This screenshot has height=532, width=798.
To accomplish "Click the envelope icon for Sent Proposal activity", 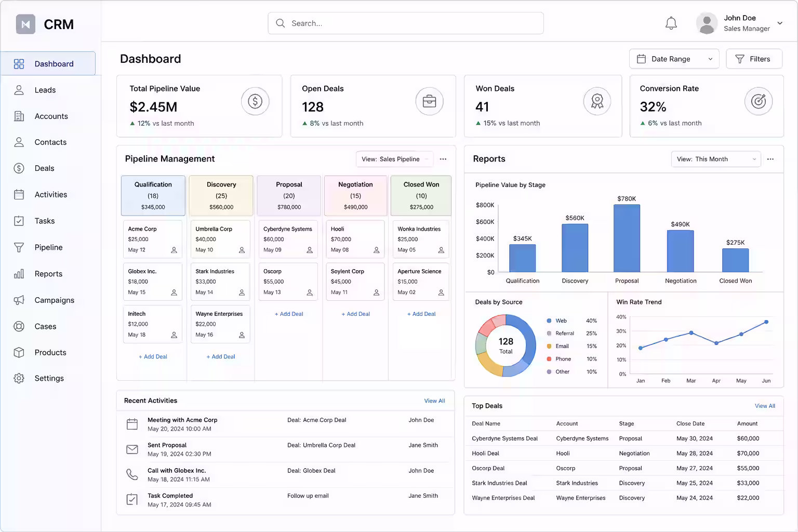I will [132, 449].
